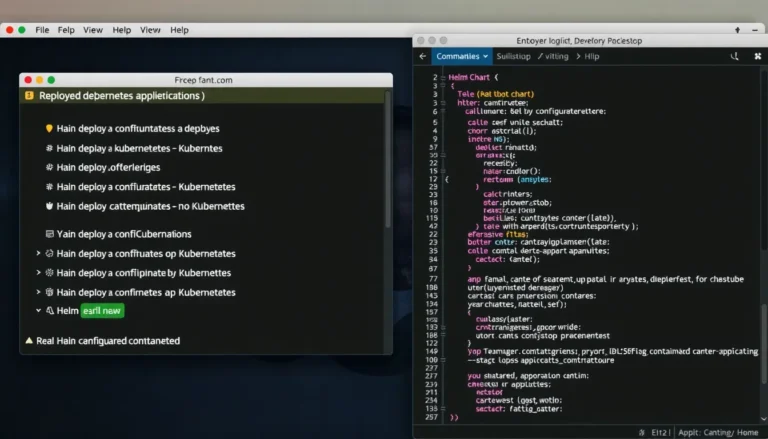Open the last Help menu item
This screenshot has height=439, width=768.
[179, 30]
